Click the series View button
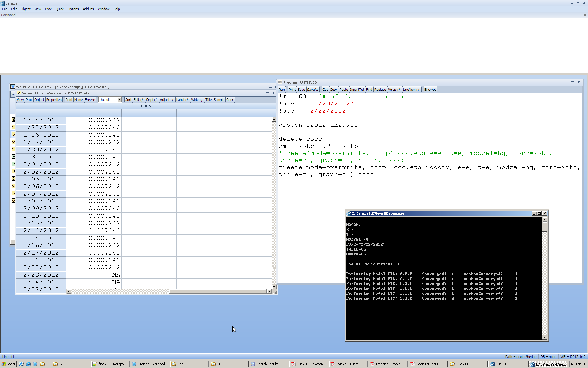Screen dimensions: 588x368 pyautogui.click(x=20, y=100)
